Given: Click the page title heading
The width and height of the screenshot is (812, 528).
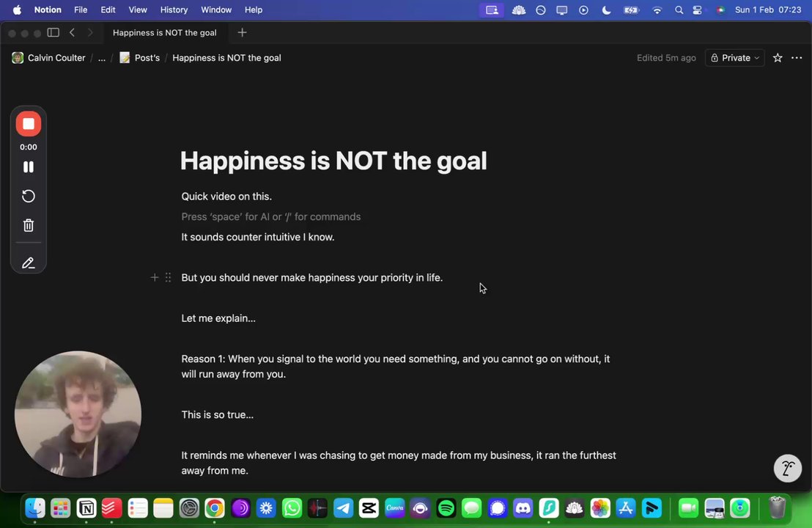Looking at the screenshot, I should 333,161.
